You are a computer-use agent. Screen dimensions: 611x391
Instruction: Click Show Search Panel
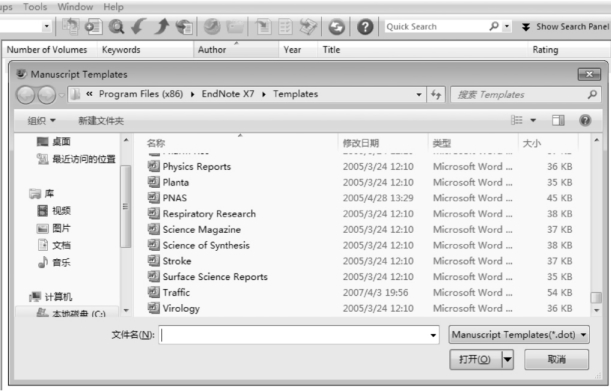coord(565,27)
